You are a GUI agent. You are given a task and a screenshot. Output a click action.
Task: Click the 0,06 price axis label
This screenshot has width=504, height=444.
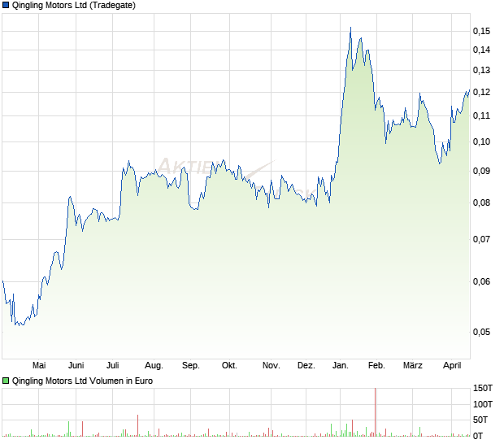pos(481,281)
